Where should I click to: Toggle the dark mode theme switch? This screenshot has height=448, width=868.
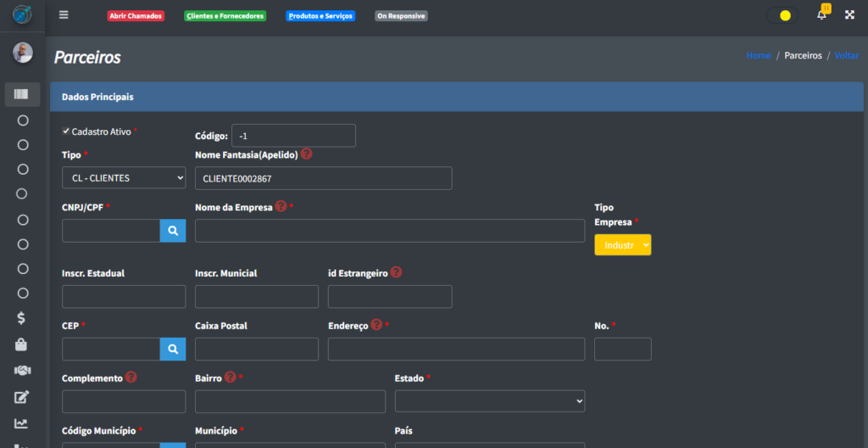pyautogui.click(x=782, y=15)
